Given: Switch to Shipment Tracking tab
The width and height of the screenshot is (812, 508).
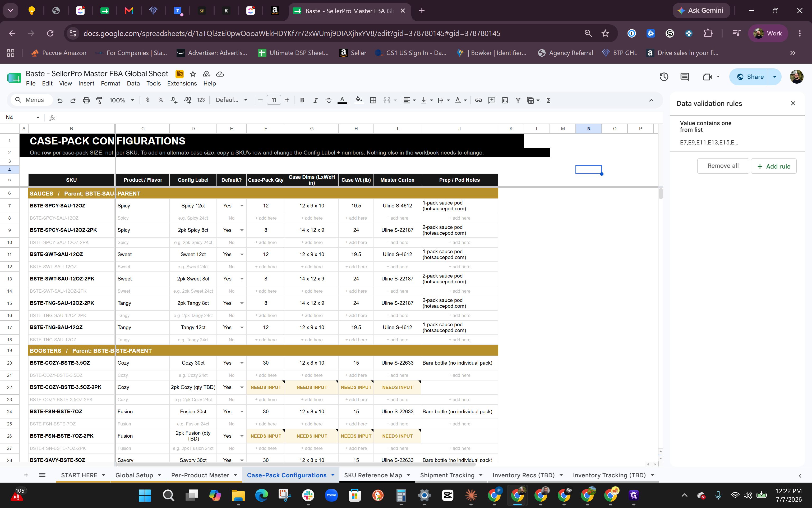Looking at the screenshot, I should pyautogui.click(x=447, y=475).
